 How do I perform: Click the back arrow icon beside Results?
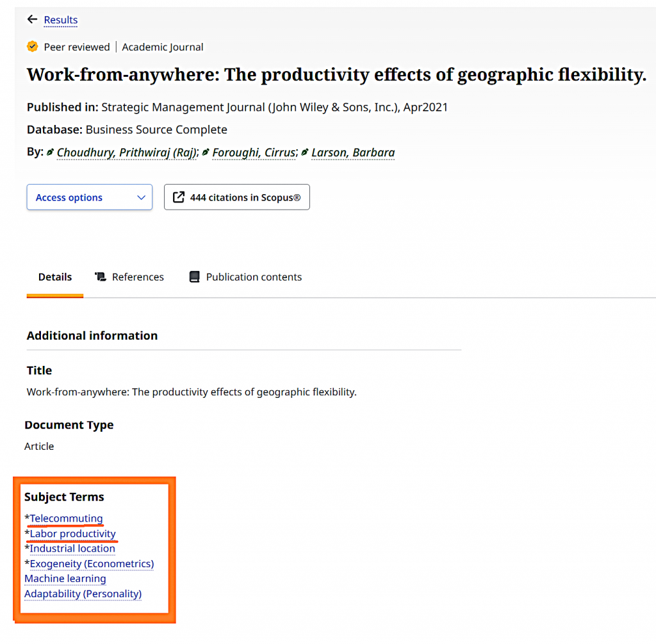(32, 19)
